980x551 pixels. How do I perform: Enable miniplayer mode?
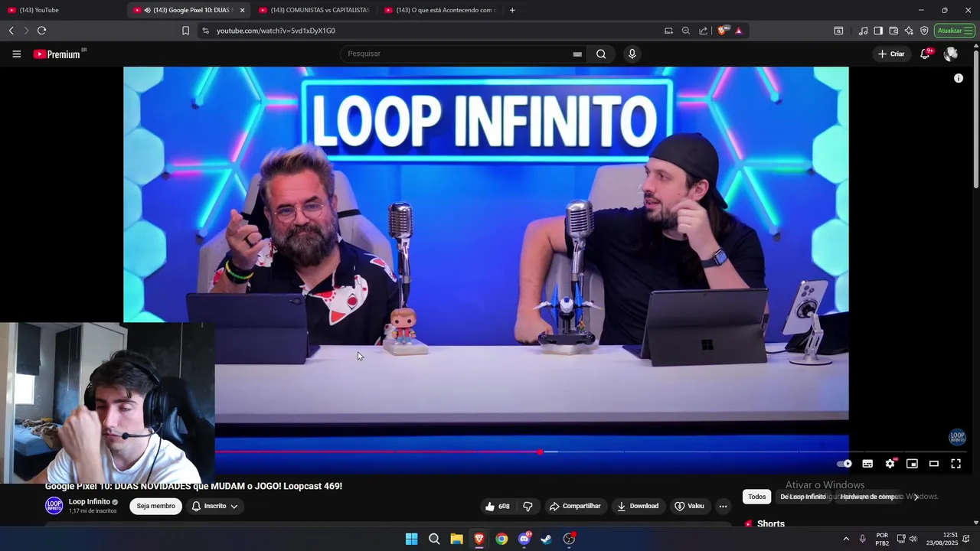coord(912,464)
